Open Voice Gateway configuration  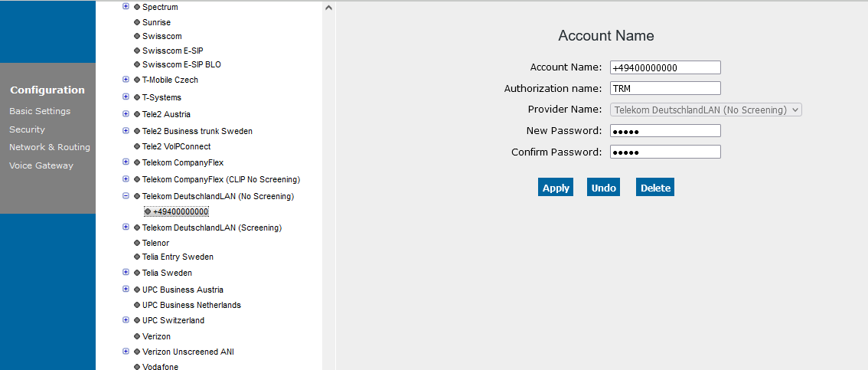(41, 165)
